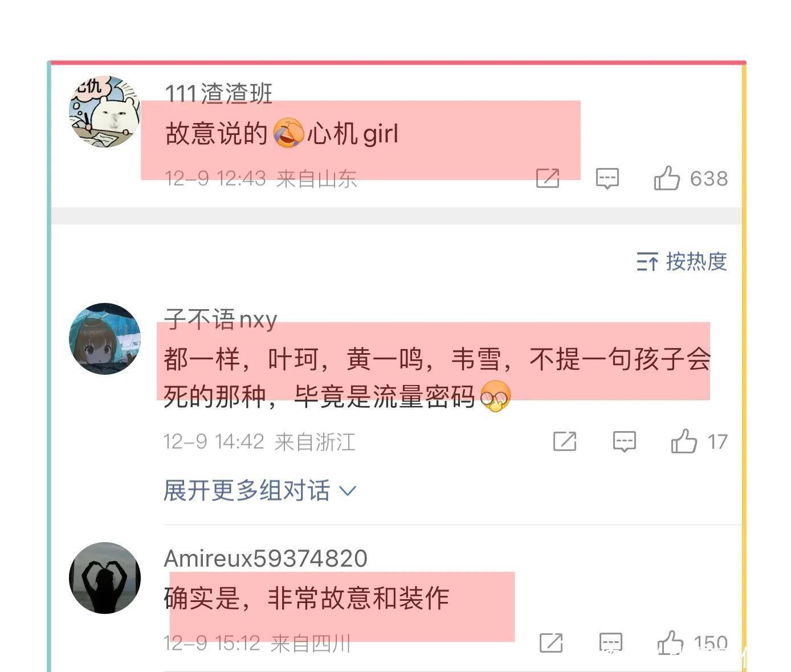
Task: Change sort order via 按热度
Action: (x=682, y=261)
